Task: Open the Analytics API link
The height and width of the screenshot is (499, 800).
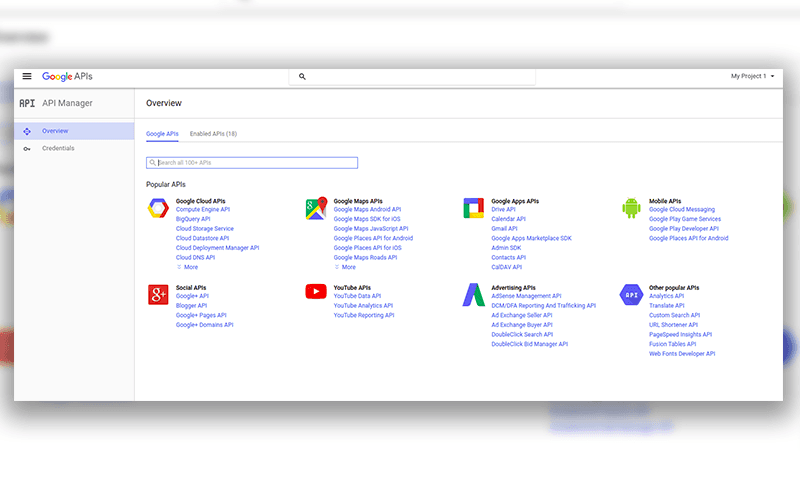Action: coord(666,296)
